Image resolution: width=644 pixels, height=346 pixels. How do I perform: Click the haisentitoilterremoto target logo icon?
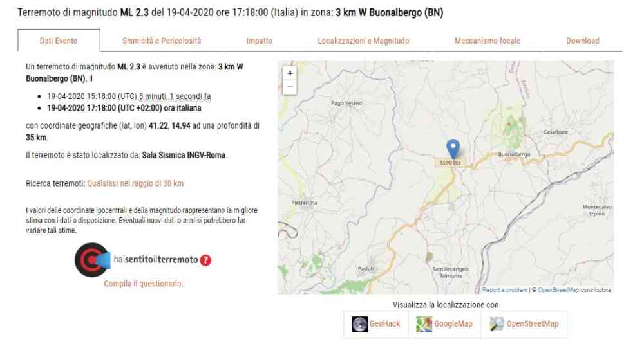tap(92, 260)
